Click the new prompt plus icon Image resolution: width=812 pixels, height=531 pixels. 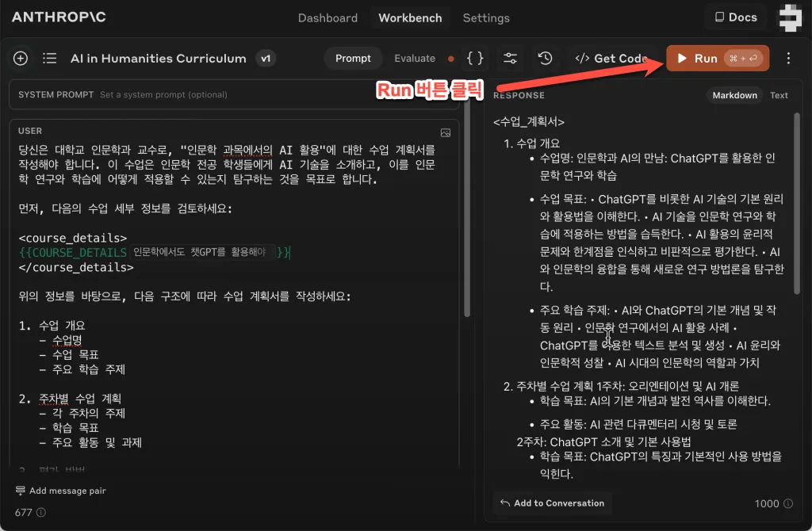point(21,58)
